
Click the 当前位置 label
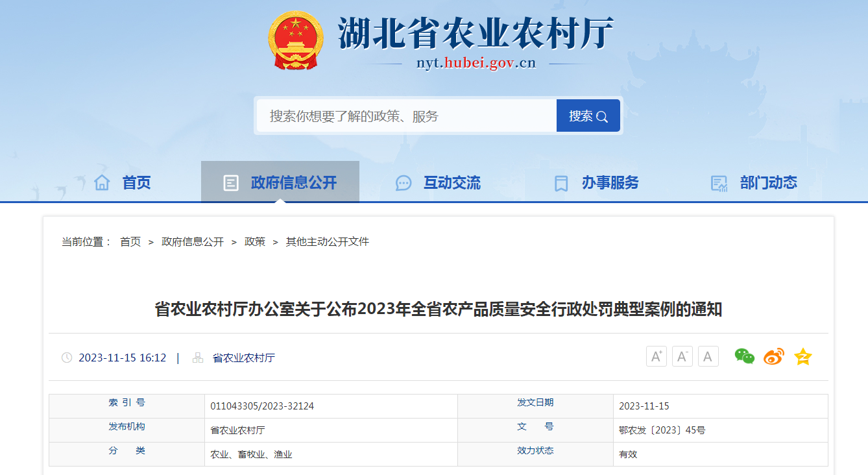[87, 241]
